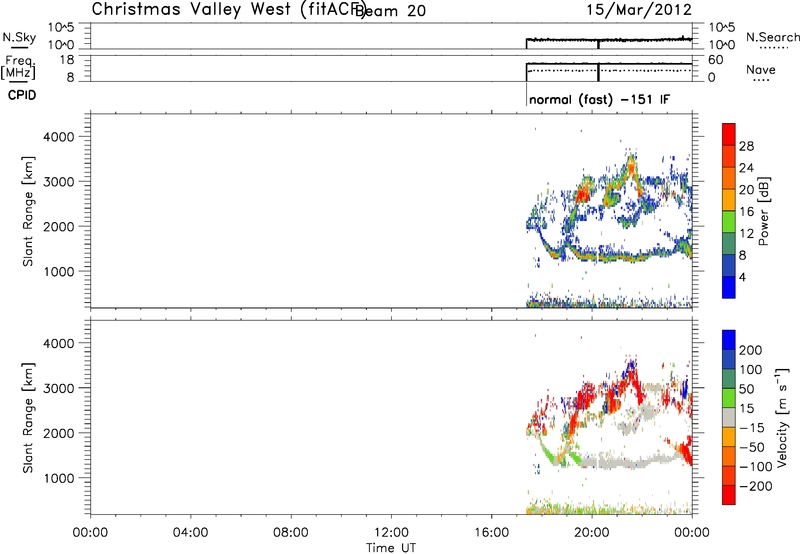Click the 2000 tick in the velocity panel
The height and width of the screenshot is (554, 800).
[x=59, y=433]
